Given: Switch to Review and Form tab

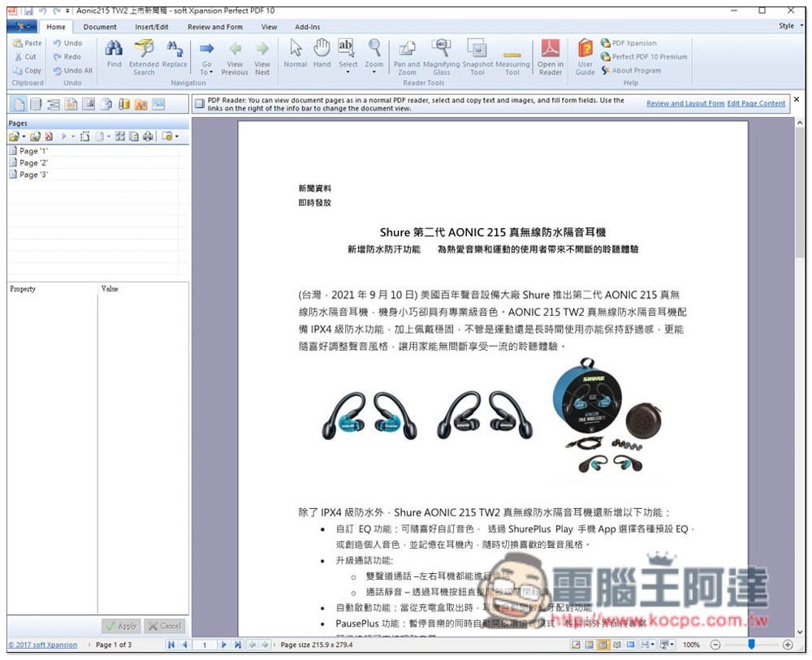Looking at the screenshot, I should pyautogui.click(x=215, y=27).
